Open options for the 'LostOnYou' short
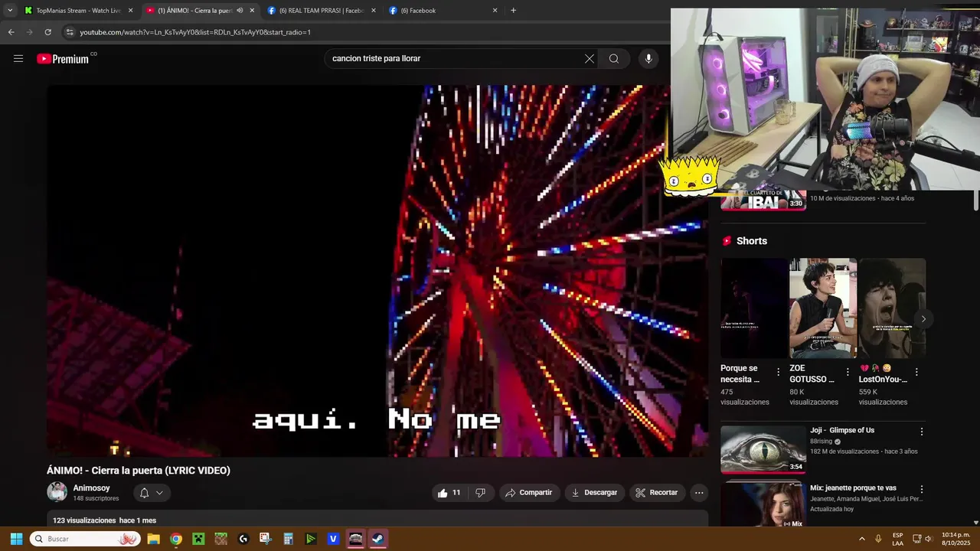Image resolution: width=980 pixels, height=551 pixels. [x=916, y=372]
